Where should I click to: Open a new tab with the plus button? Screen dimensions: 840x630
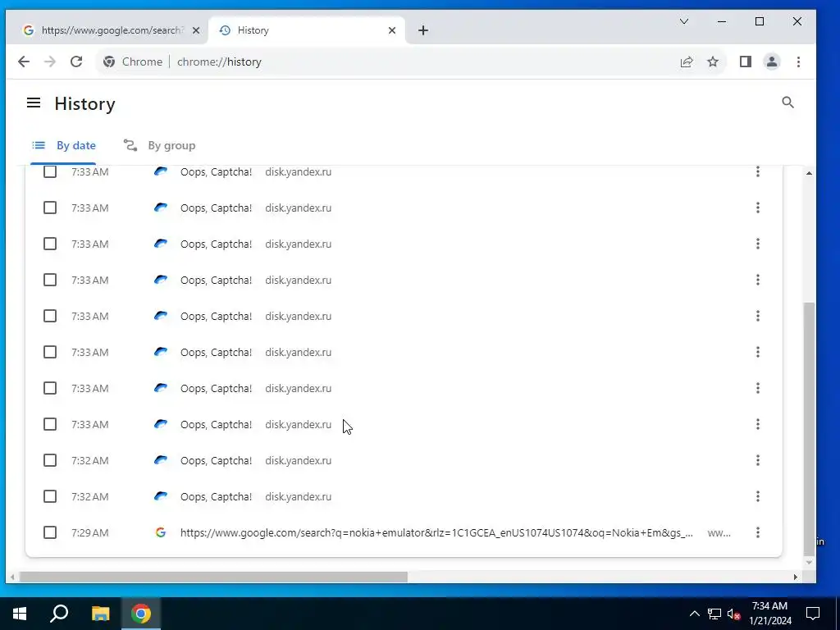pyautogui.click(x=423, y=30)
